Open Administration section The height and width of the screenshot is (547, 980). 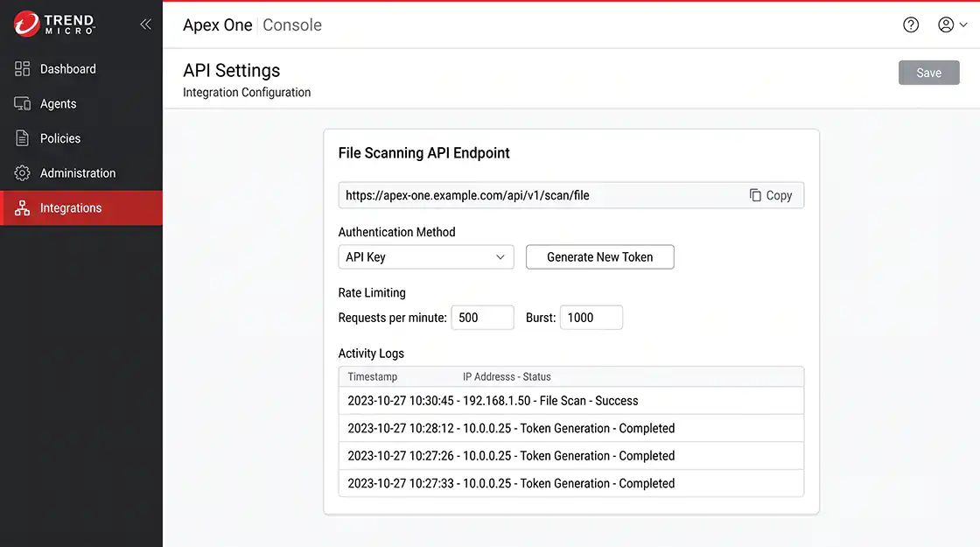81,173
